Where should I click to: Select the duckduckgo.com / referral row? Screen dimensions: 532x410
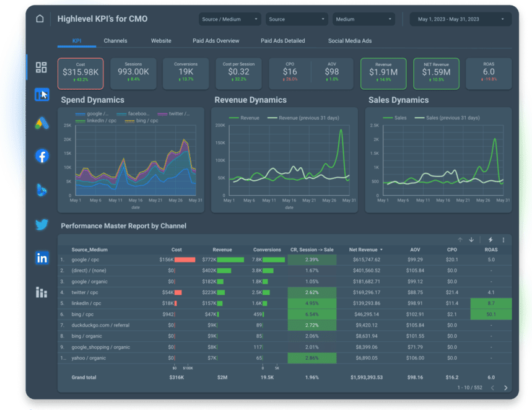285,325
